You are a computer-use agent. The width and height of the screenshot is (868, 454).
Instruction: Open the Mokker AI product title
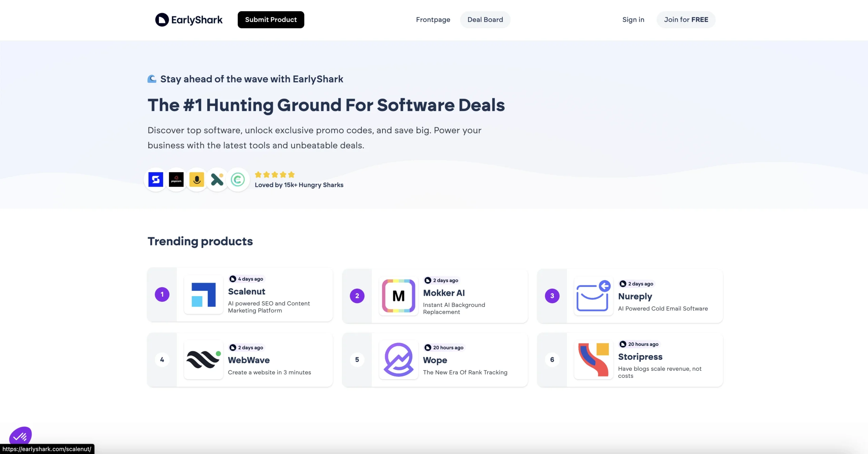coord(444,293)
